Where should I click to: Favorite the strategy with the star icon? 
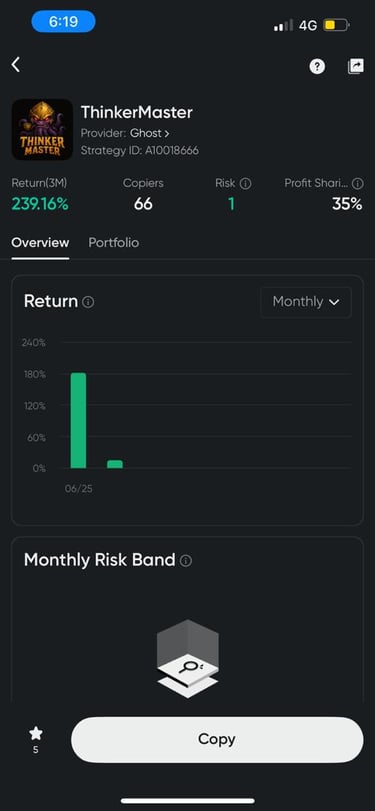click(x=36, y=733)
